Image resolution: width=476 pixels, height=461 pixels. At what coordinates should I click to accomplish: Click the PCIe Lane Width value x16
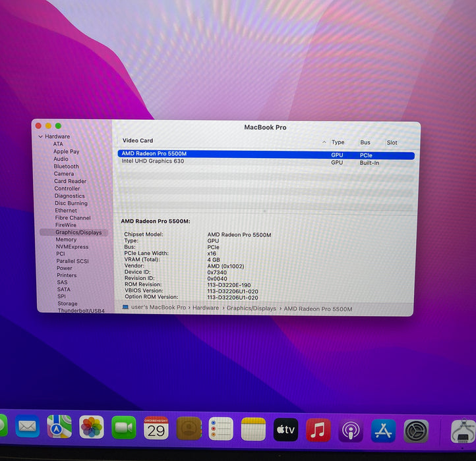212,254
